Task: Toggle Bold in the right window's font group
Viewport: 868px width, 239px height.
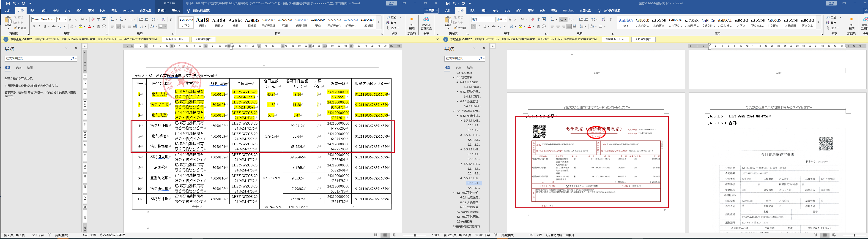Action: click(x=474, y=26)
